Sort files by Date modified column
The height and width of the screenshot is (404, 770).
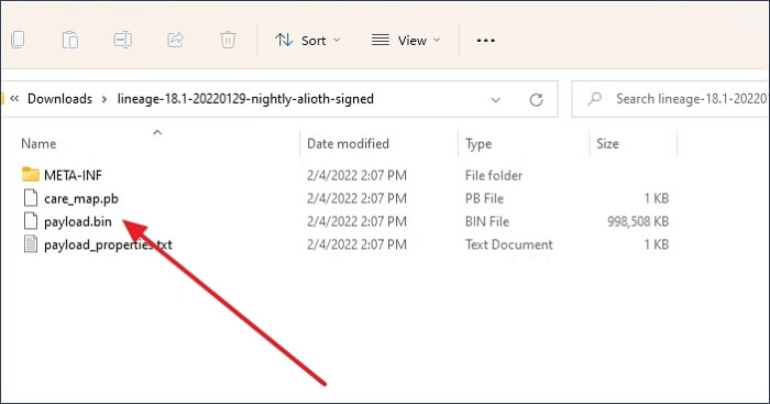tap(348, 144)
